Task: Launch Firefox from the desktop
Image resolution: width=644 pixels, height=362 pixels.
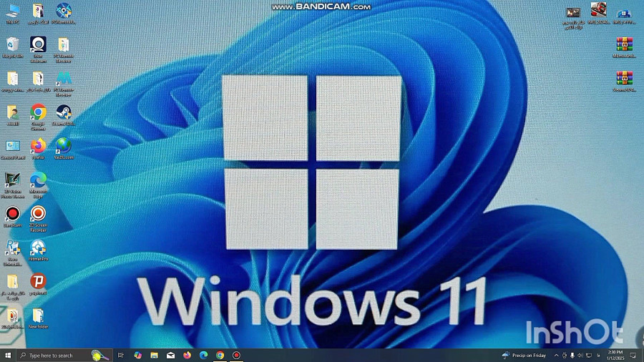Action: click(38, 149)
